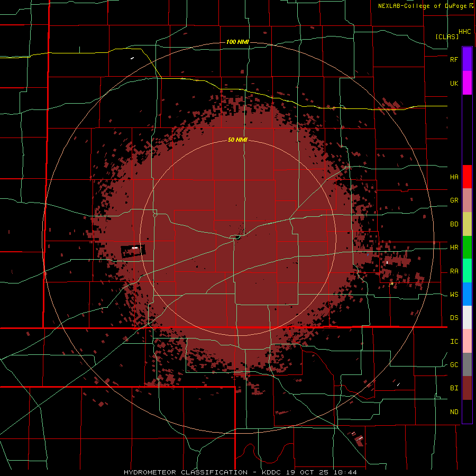Click the ND legend label
This screenshot has height=476, width=476.
click(454, 412)
